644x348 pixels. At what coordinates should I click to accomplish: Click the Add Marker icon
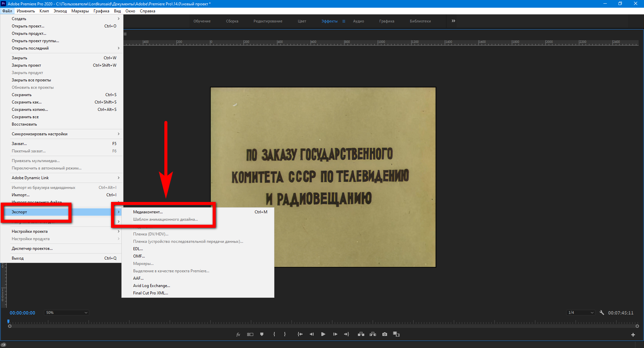tap(262, 334)
